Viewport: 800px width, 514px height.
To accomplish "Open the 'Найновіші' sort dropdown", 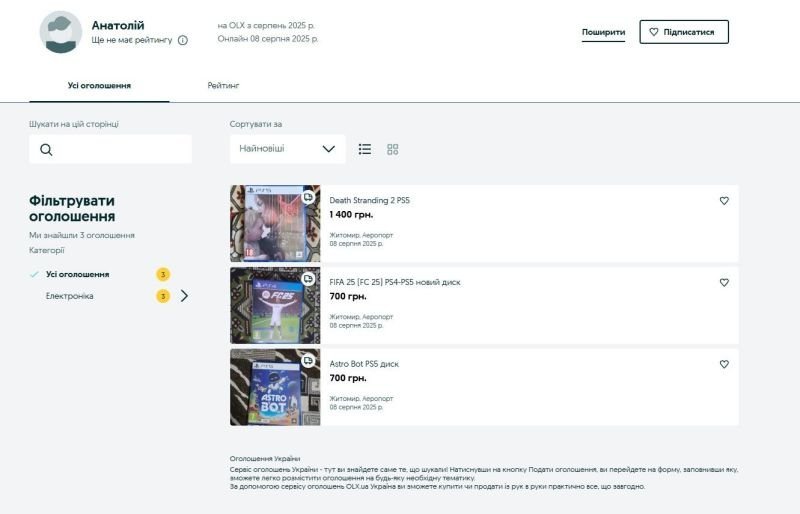I will tap(287, 149).
